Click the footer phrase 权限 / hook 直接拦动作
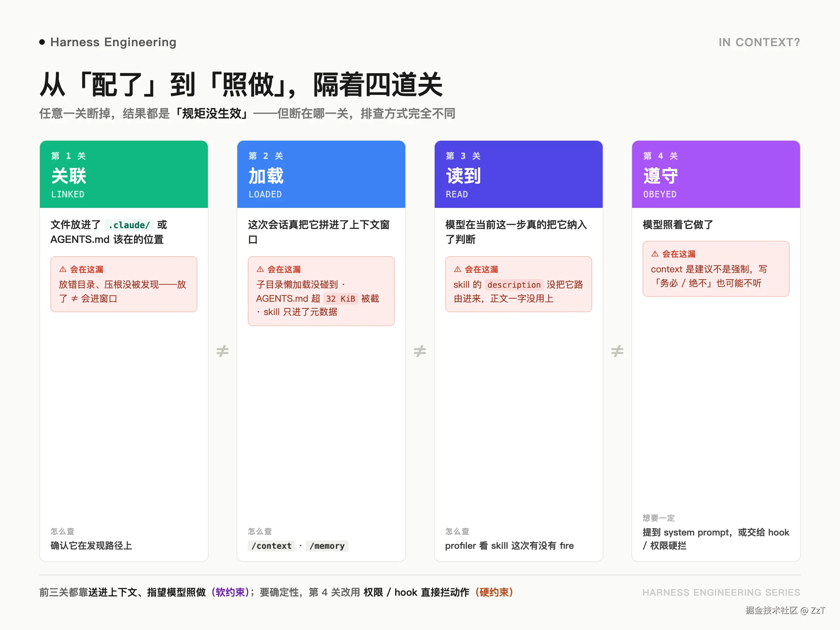This screenshot has width=840, height=630. point(416,592)
